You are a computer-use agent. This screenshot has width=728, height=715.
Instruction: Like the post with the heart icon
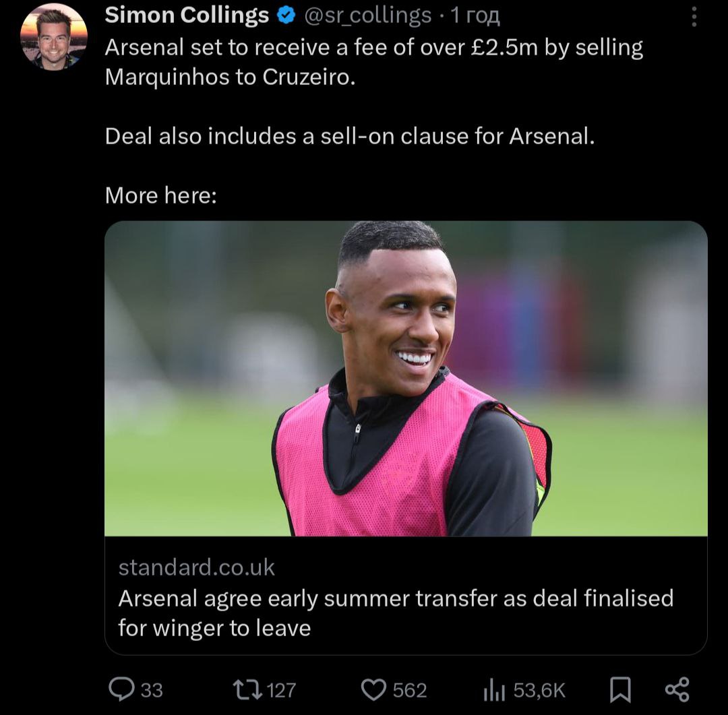pyautogui.click(x=373, y=689)
